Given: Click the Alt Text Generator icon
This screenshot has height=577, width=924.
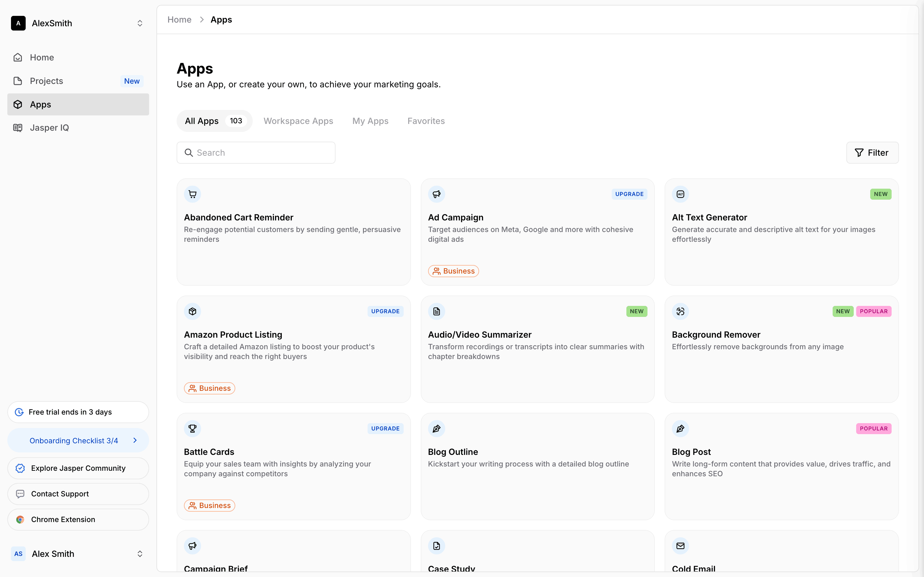Looking at the screenshot, I should 680,194.
